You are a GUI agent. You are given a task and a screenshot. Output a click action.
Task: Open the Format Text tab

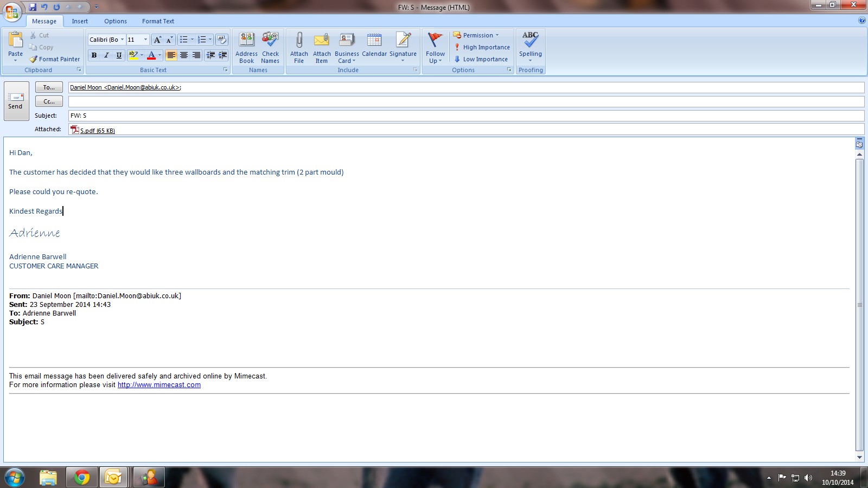pyautogui.click(x=158, y=21)
